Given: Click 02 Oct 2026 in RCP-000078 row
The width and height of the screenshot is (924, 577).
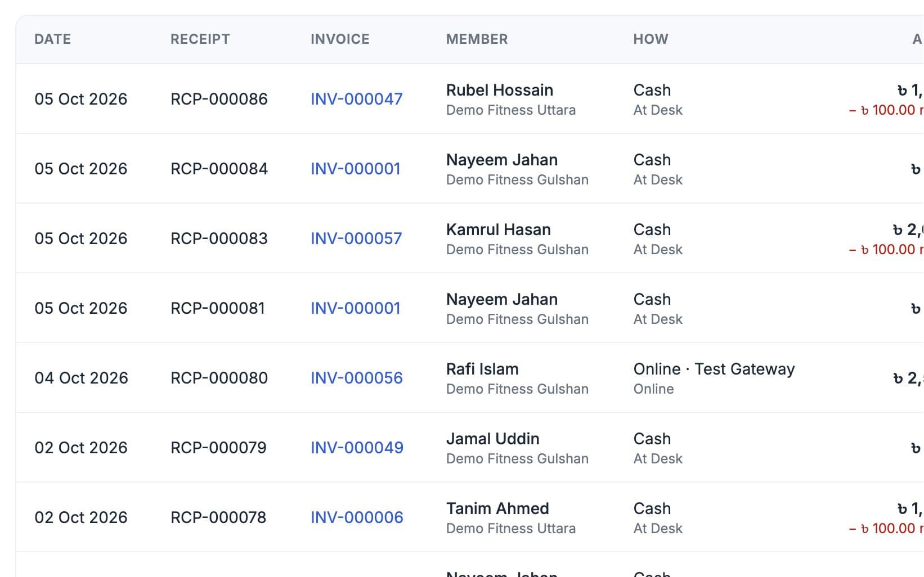Looking at the screenshot, I should coord(81,517).
